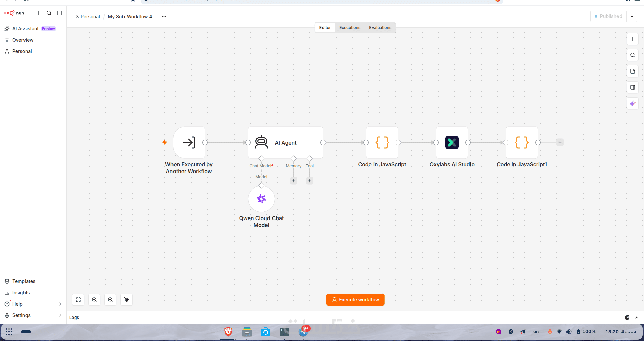The width and height of the screenshot is (644, 341).
Task: Switch to the Evaluations tab
Action: pos(380,28)
